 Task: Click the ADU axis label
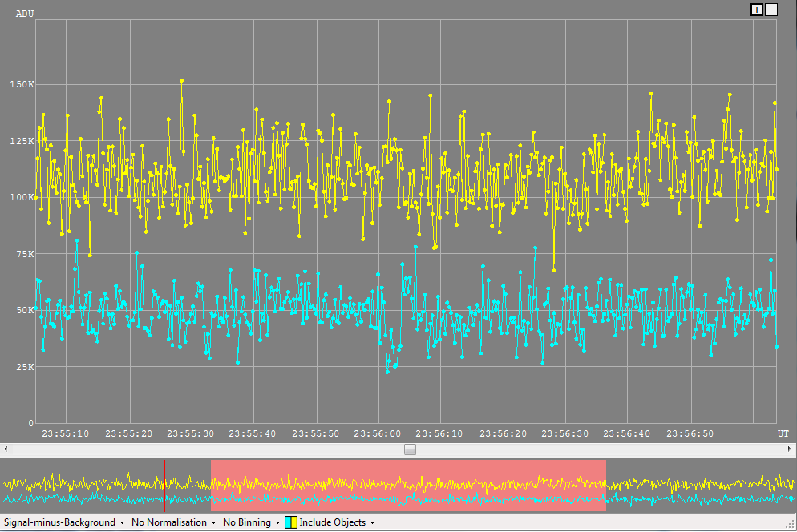pyautogui.click(x=25, y=14)
